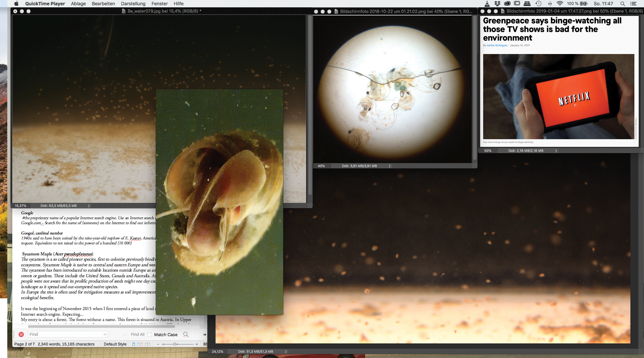The image size is (644, 358).
Task: Click the Find & Replace magnifier icon
Action: coord(186,334)
